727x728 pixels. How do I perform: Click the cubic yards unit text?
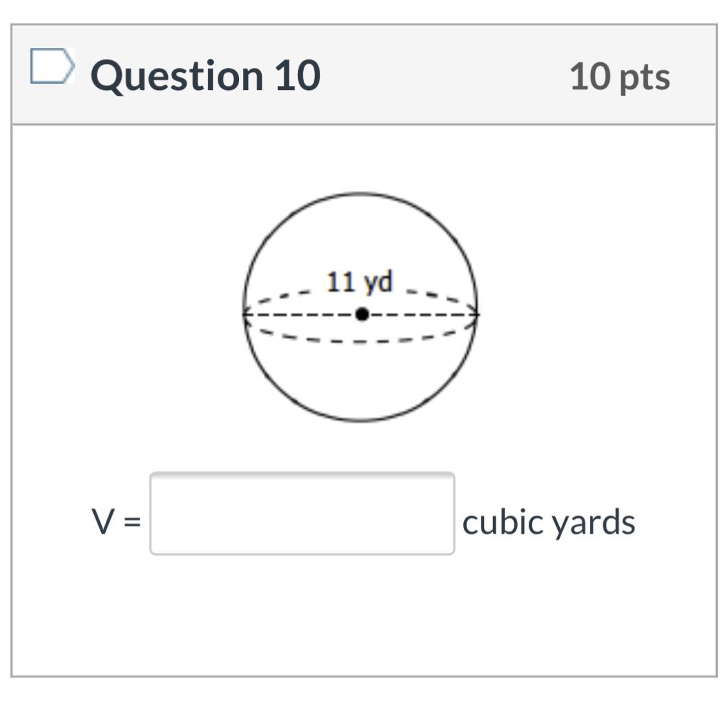click(549, 522)
